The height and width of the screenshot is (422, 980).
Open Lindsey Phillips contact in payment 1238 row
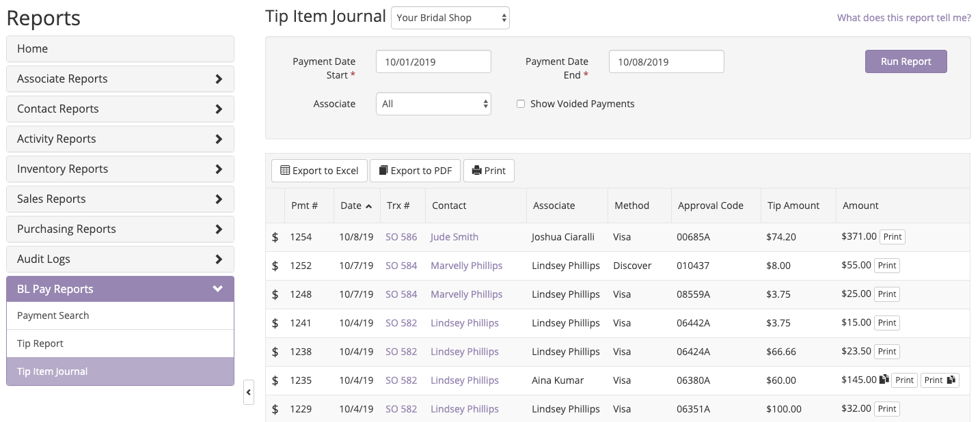click(x=465, y=352)
